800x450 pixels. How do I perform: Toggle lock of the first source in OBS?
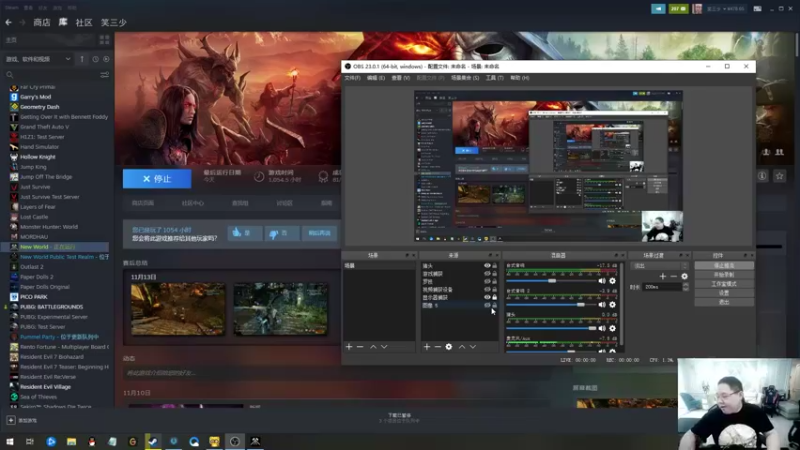tap(494, 266)
